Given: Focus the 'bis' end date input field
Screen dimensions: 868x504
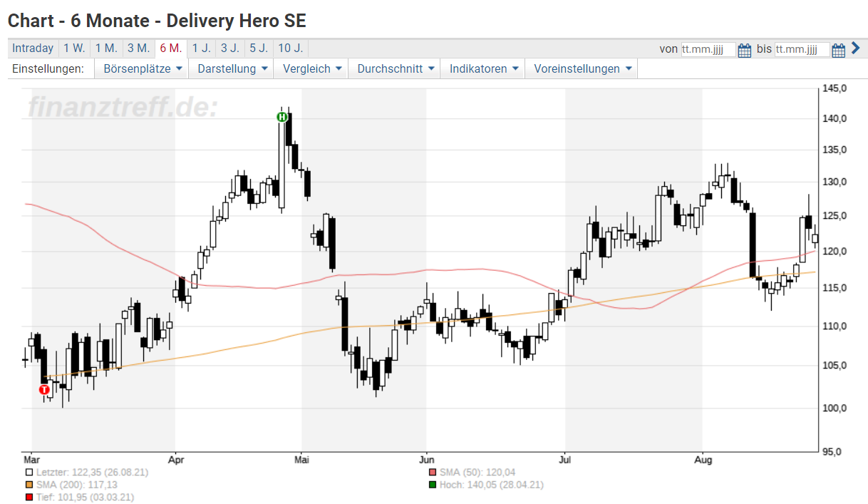Looking at the screenshot, I should (x=802, y=50).
